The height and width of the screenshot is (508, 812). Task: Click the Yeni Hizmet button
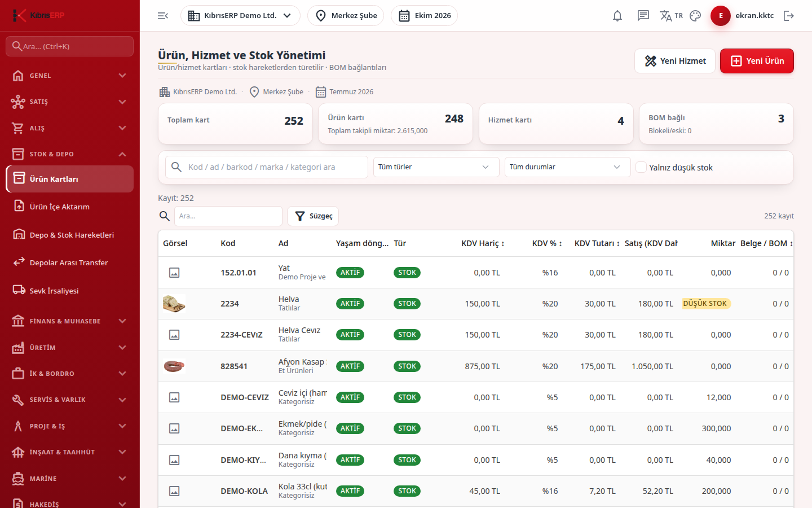[x=675, y=61]
